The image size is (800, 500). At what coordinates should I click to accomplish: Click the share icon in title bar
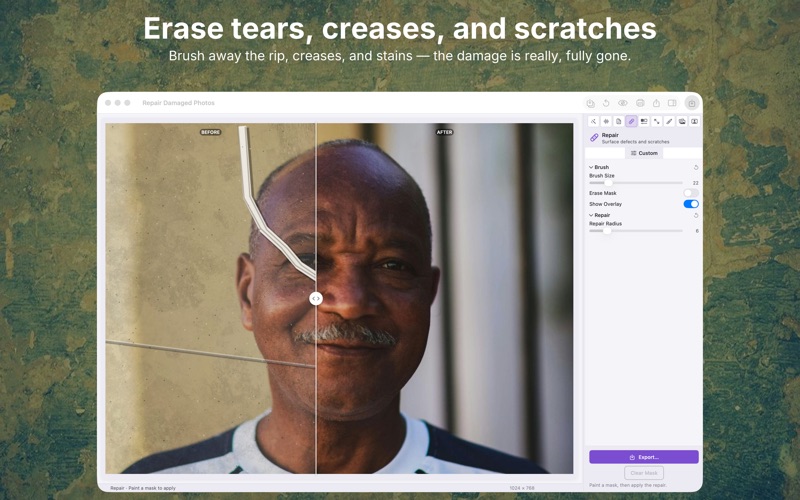[656, 103]
